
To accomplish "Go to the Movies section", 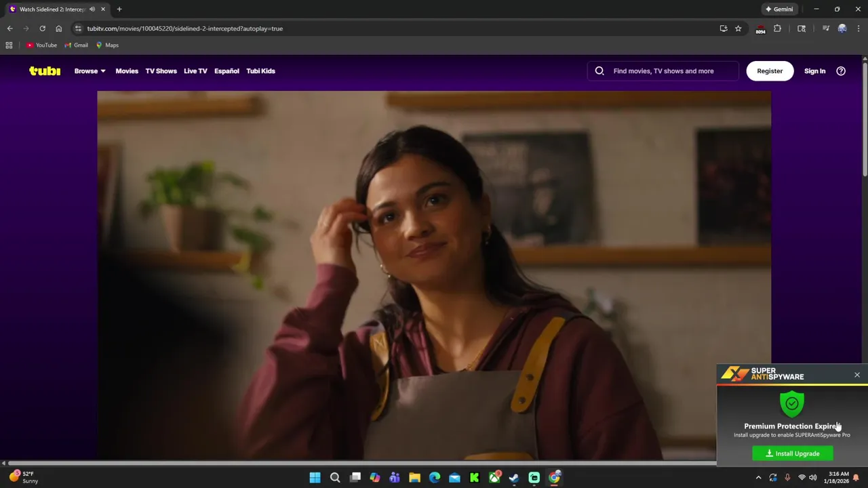I will (127, 70).
